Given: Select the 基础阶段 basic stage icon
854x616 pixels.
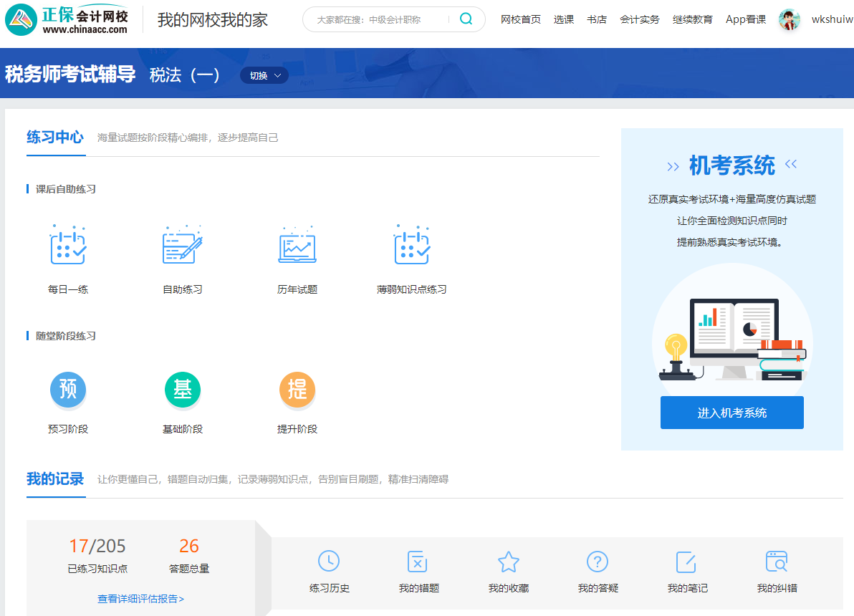Looking at the screenshot, I should pos(183,390).
